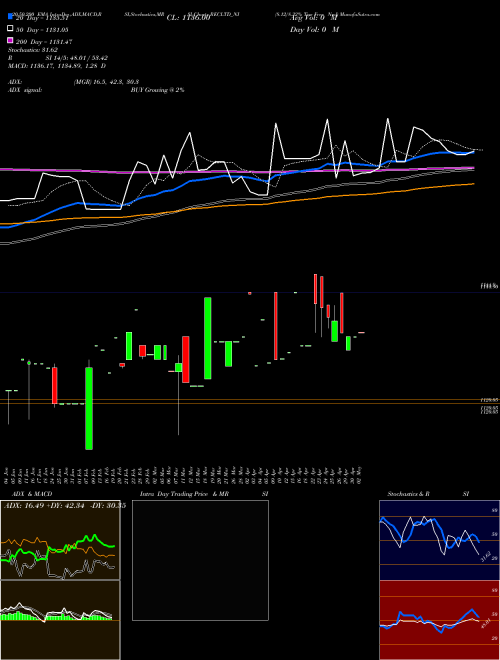500x660 pixels.
Task: Select the '20 Day = 1133.31' label
Action: 42,18
